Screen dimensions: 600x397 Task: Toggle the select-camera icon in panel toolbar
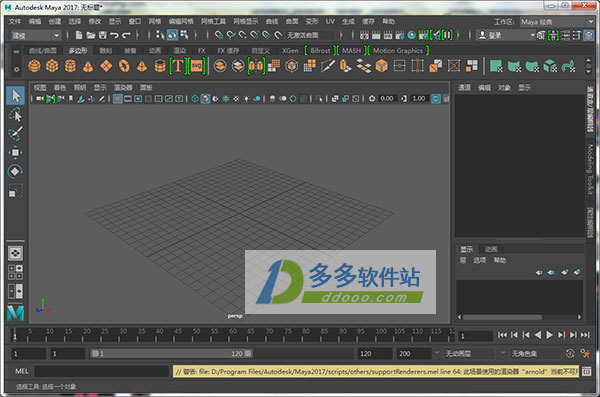point(39,99)
